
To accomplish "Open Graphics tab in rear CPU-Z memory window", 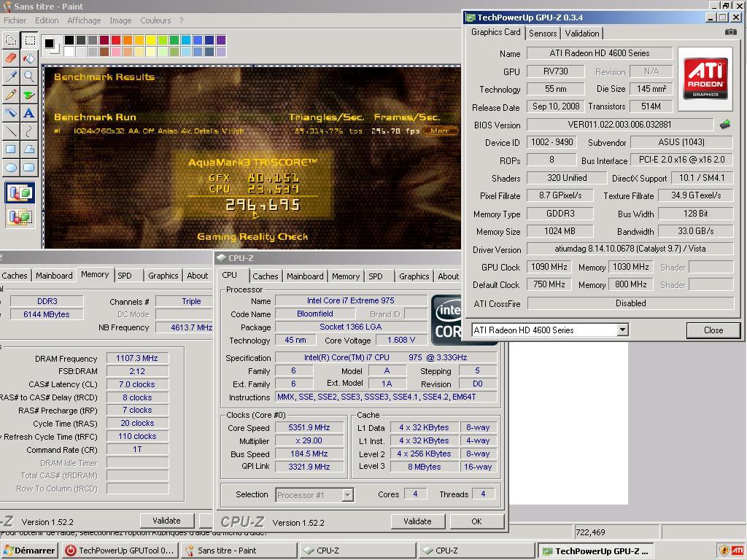I will click(163, 276).
